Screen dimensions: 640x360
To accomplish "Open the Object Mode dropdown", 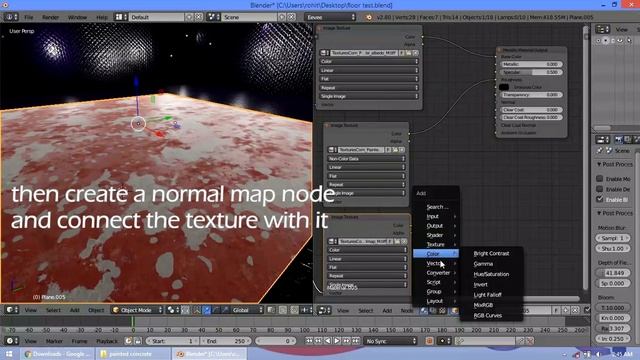I will coord(138,310).
